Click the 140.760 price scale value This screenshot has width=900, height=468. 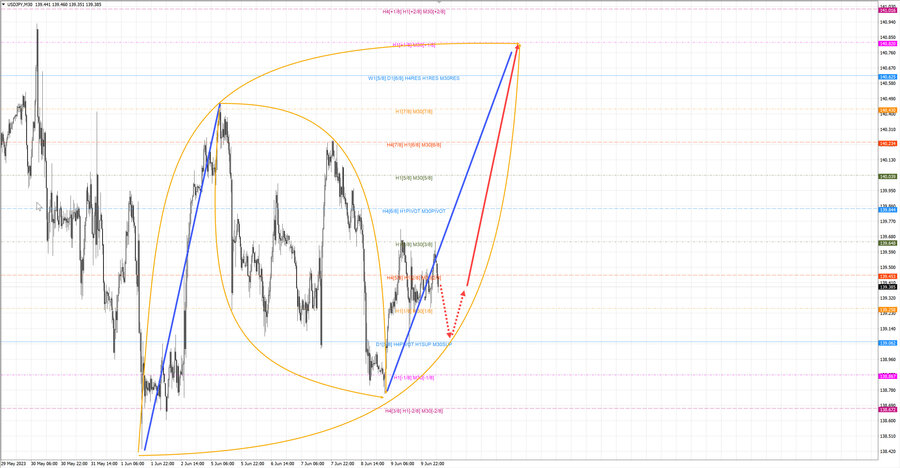[887, 53]
